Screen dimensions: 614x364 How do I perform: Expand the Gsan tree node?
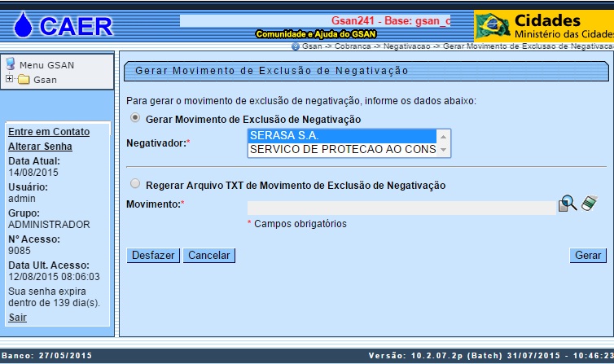click(x=9, y=79)
